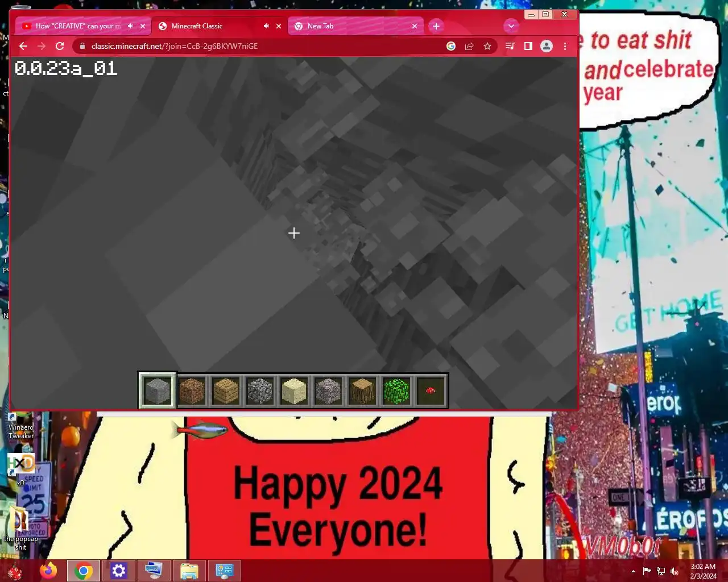728x582 pixels.
Task: Click the fish image on the desktop
Action: [200, 429]
